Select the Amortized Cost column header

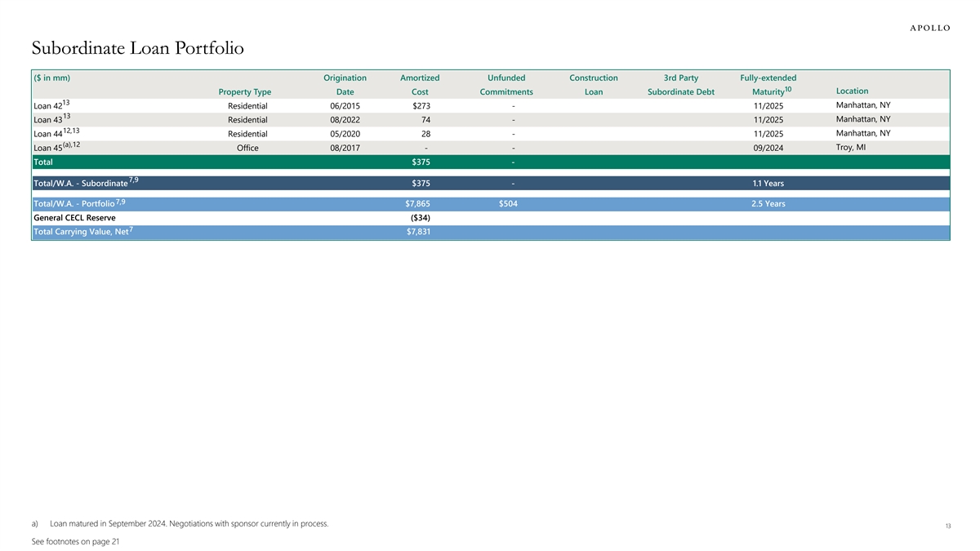pos(420,85)
